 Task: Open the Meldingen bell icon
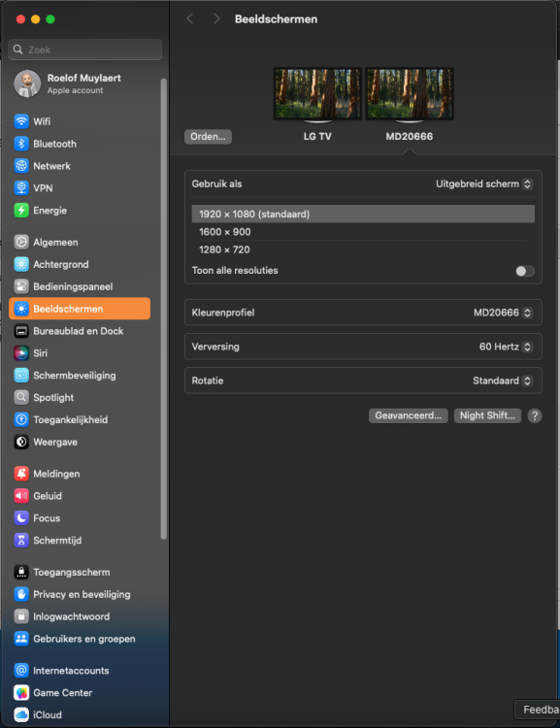(x=21, y=474)
